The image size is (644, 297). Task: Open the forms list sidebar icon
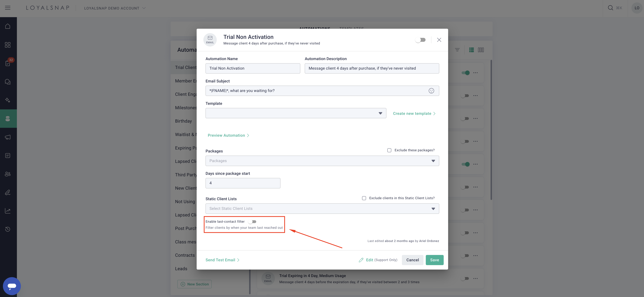[8, 155]
